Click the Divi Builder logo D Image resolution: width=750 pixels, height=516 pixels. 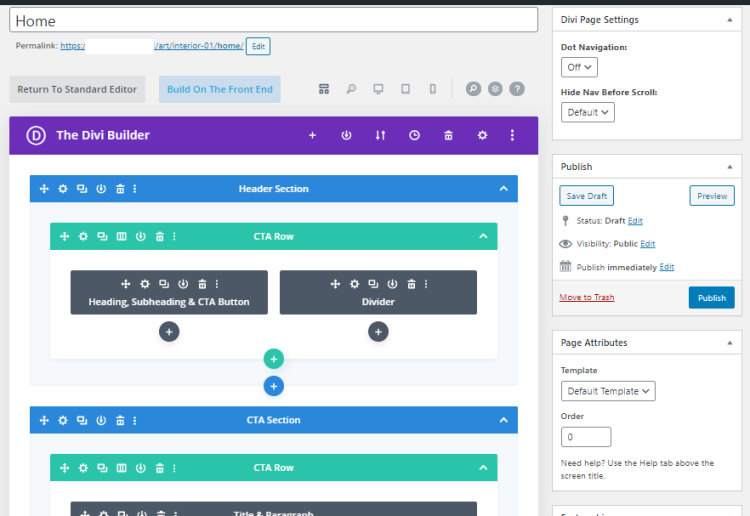click(x=36, y=135)
